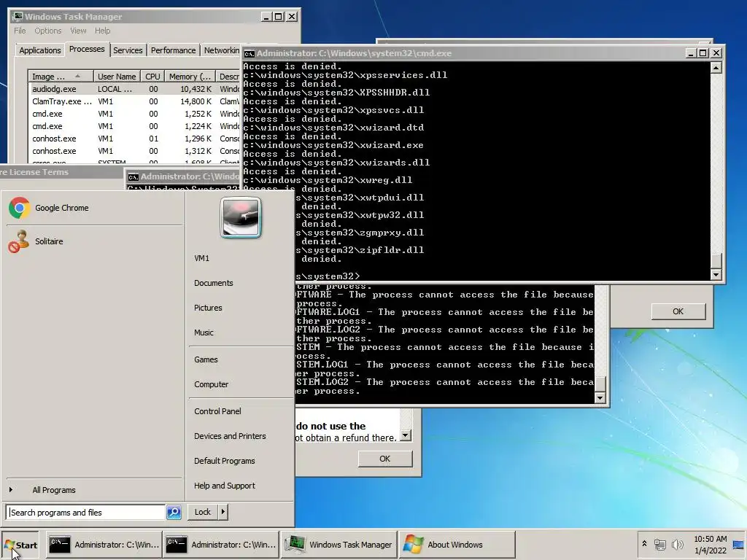Select cmd.exe row with 1,224 K memory
Viewport: 747px width, 560px height.
point(134,126)
